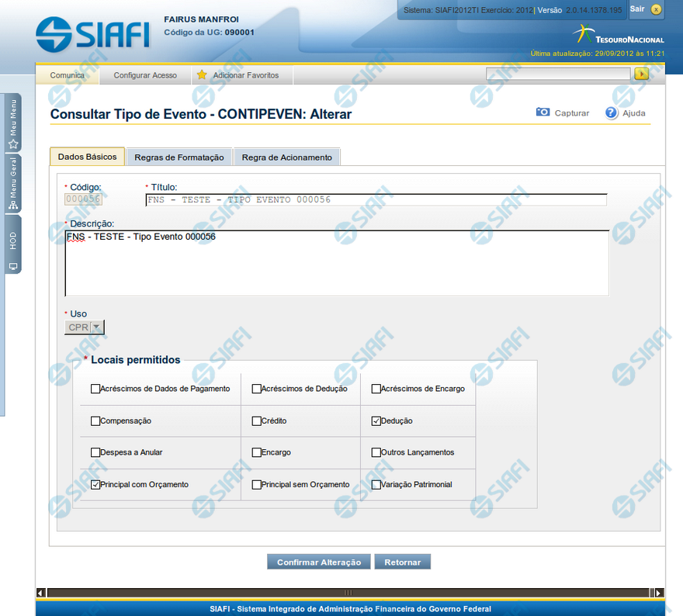Open the Configurar Acesso menu
The height and width of the screenshot is (616, 683).
tap(145, 75)
